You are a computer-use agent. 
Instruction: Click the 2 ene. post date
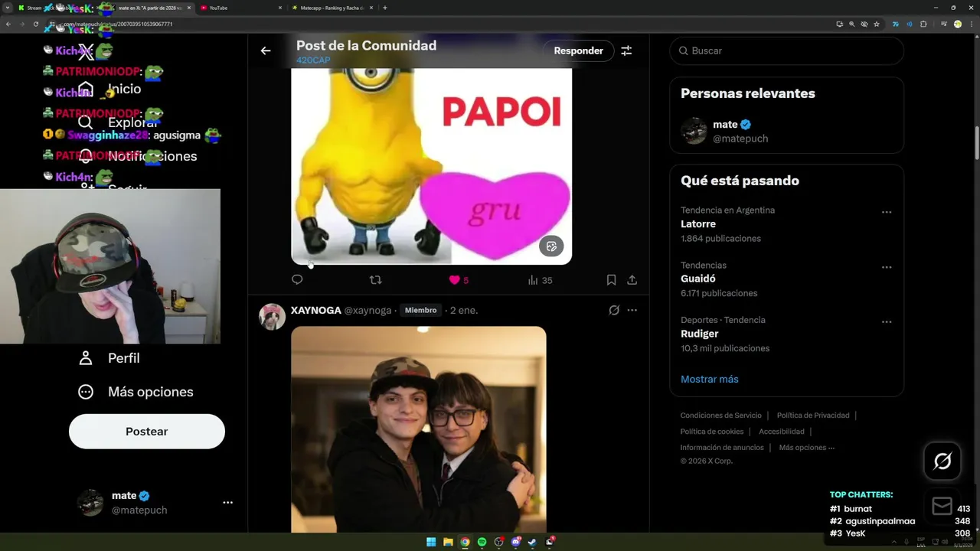pos(464,310)
